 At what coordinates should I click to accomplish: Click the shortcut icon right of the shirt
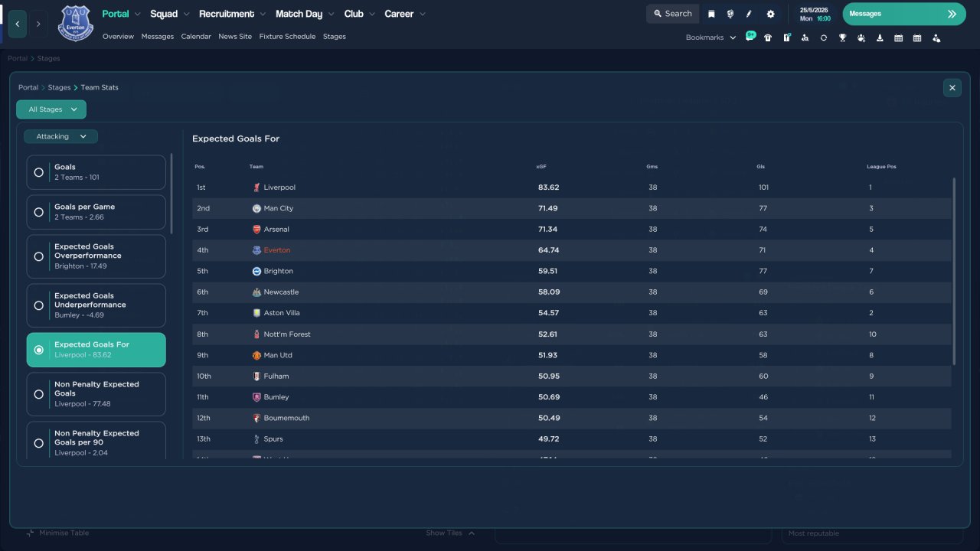(786, 37)
